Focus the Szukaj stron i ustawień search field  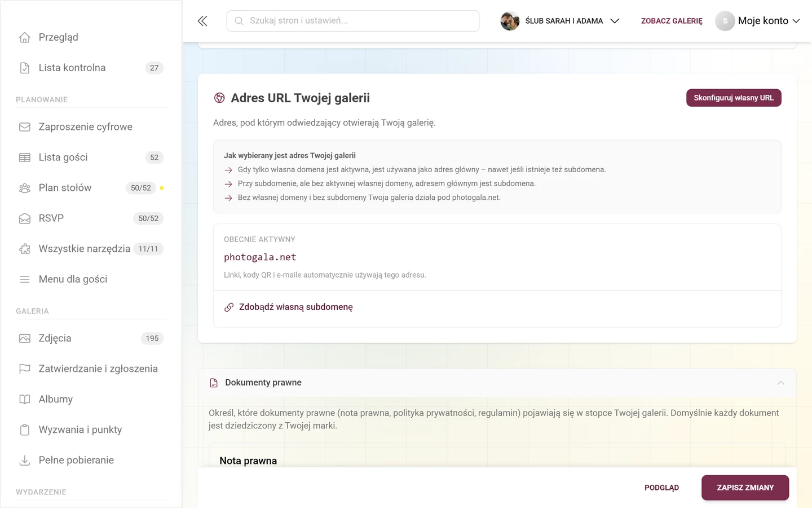tap(353, 21)
